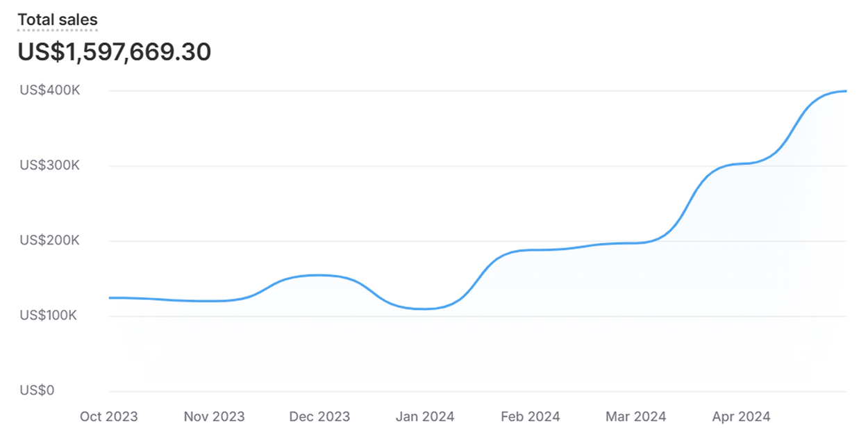This screenshot has width=868, height=439.
Task: Click the US$0 y-axis label
Action: pyautogui.click(x=37, y=390)
